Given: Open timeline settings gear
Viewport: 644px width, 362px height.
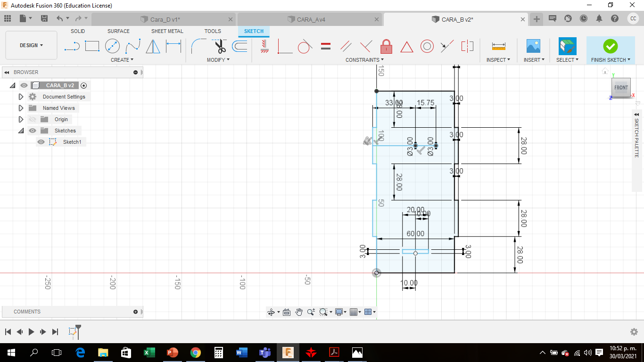Looking at the screenshot, I should (634, 332).
